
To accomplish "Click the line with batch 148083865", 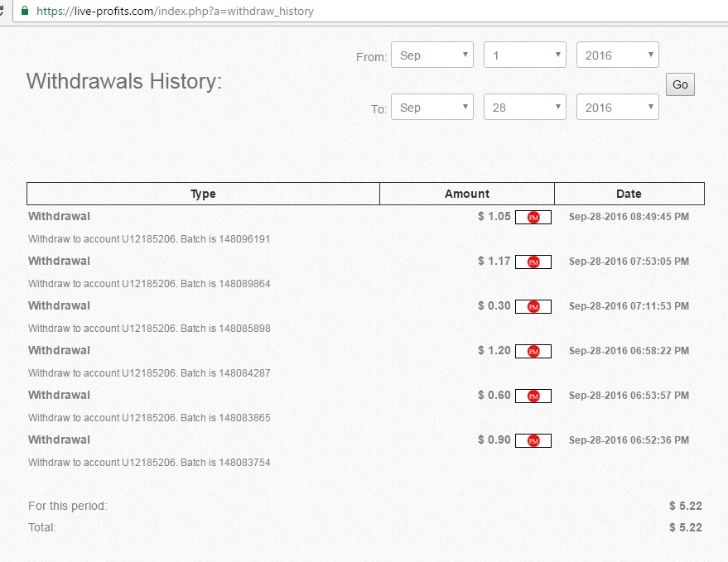I will [x=149, y=418].
